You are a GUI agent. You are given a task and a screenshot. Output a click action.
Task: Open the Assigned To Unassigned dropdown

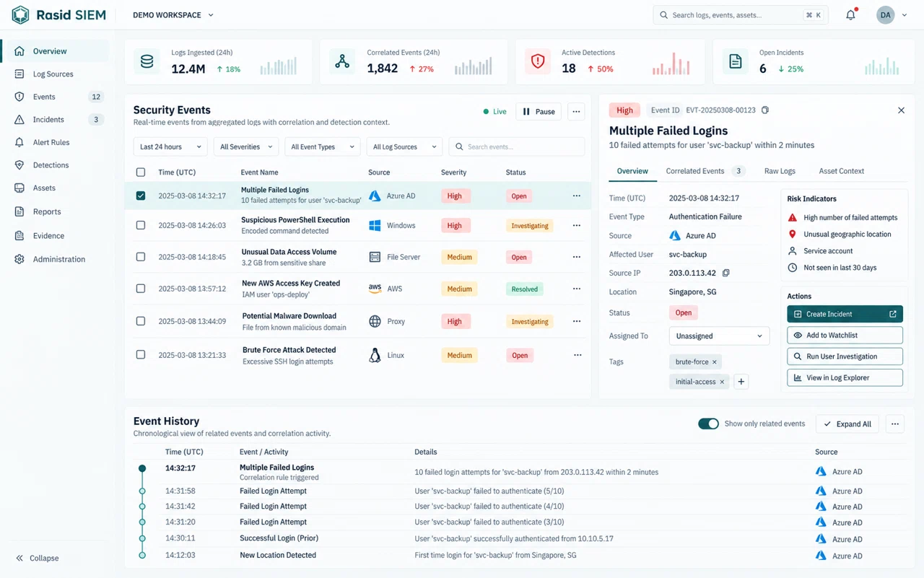719,336
